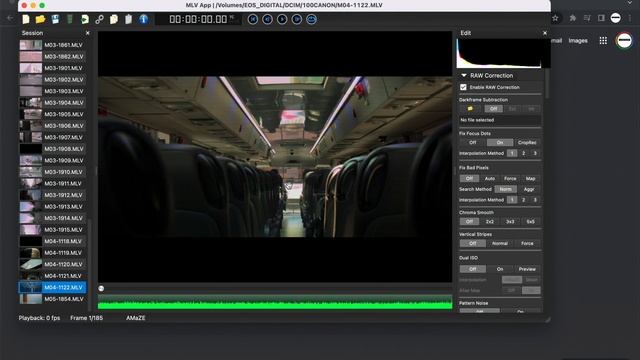The image size is (640, 360).
Task: Select clip M03-1861.MLV in session list
Action: pos(53,45)
